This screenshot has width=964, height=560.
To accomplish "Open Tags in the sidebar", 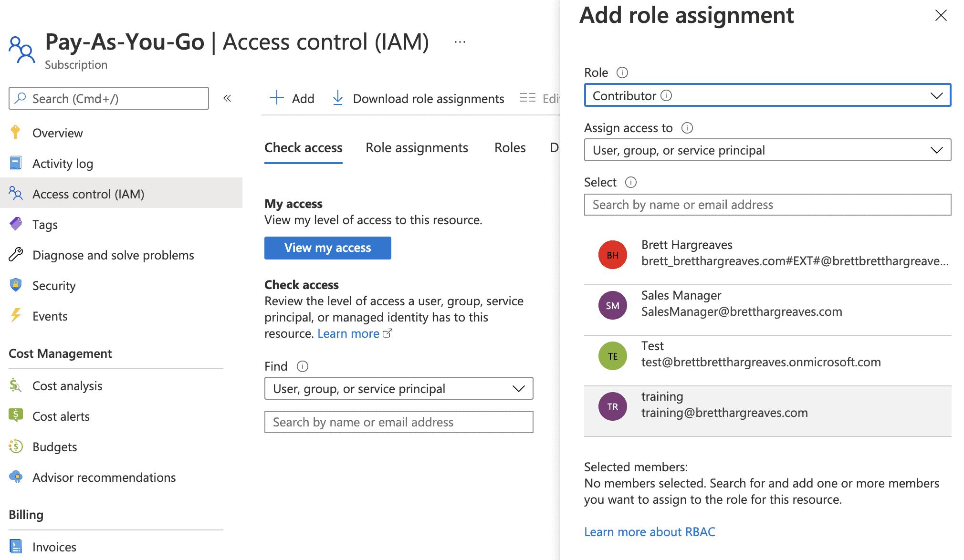I will pyautogui.click(x=121, y=224).
